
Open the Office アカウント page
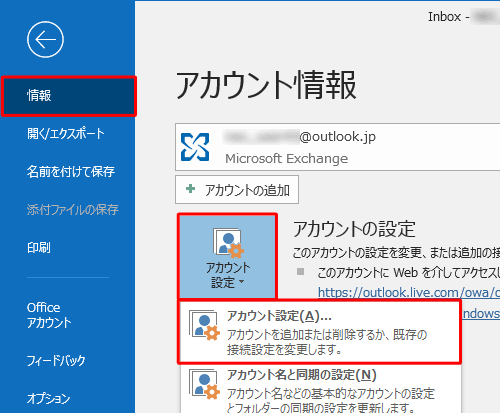point(49,315)
